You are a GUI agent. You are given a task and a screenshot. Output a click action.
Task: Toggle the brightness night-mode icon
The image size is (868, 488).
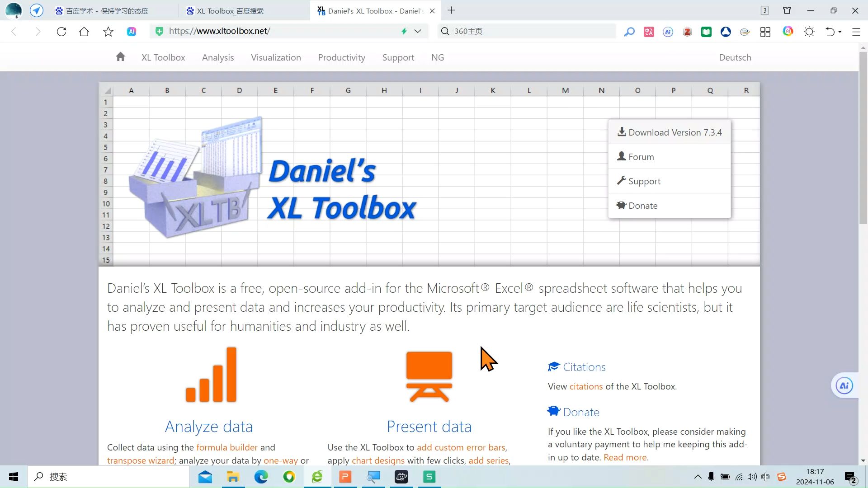coord(809,32)
